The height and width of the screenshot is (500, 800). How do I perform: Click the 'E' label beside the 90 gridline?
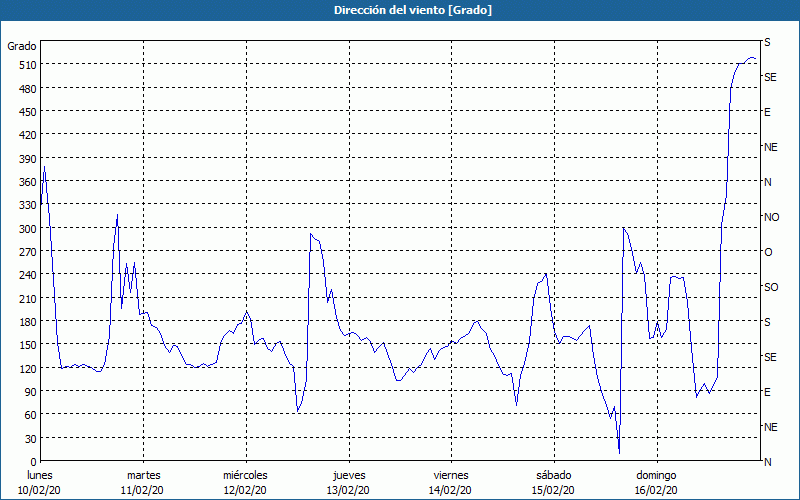pyautogui.click(x=767, y=392)
